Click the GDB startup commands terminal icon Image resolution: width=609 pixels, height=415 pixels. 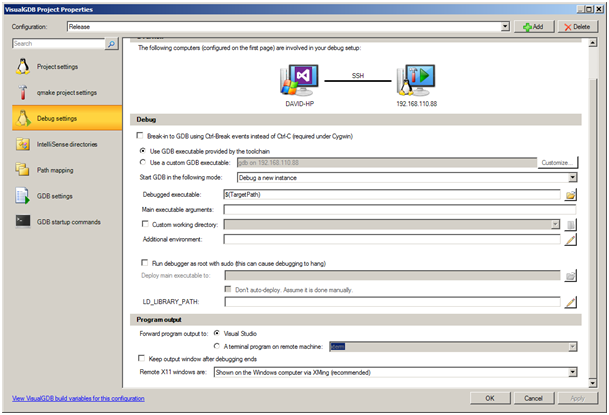click(23, 221)
